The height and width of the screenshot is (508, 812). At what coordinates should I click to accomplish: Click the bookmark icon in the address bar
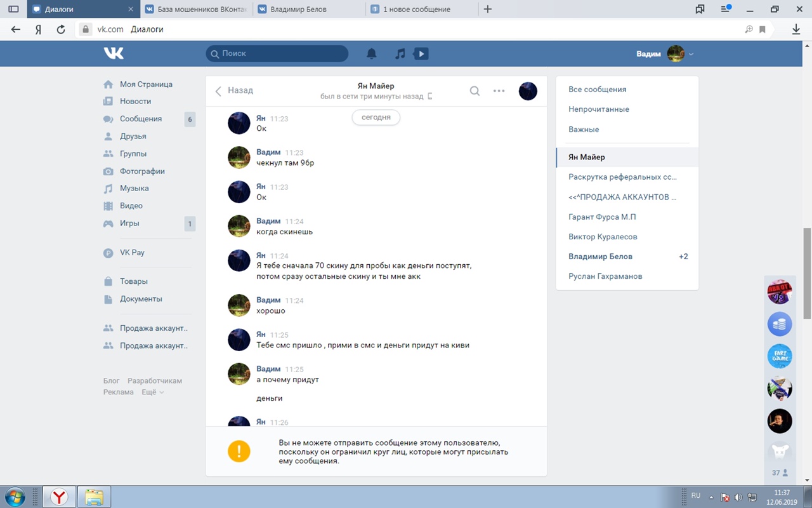tap(763, 29)
